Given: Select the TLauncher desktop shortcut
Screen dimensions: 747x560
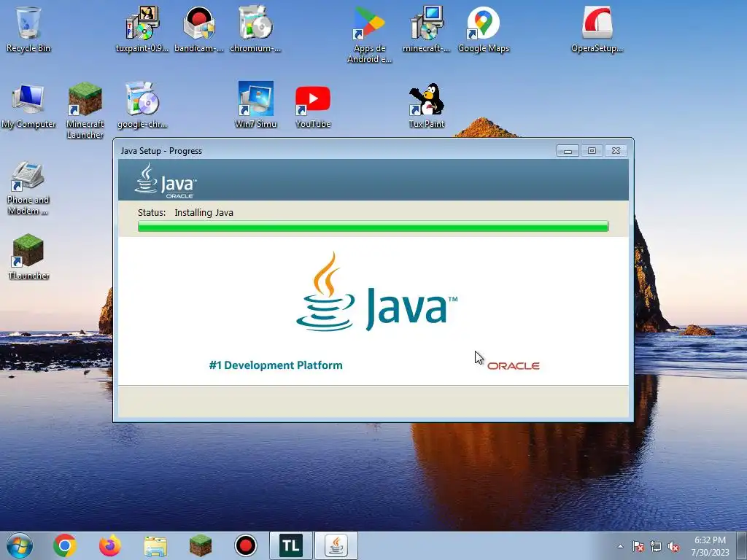Looking at the screenshot, I should pyautogui.click(x=28, y=256).
